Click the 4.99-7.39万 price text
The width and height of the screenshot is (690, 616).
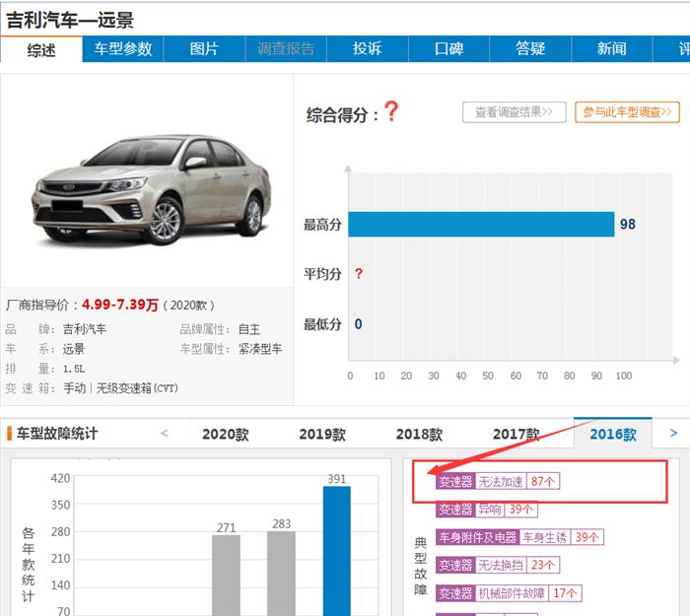[119, 305]
